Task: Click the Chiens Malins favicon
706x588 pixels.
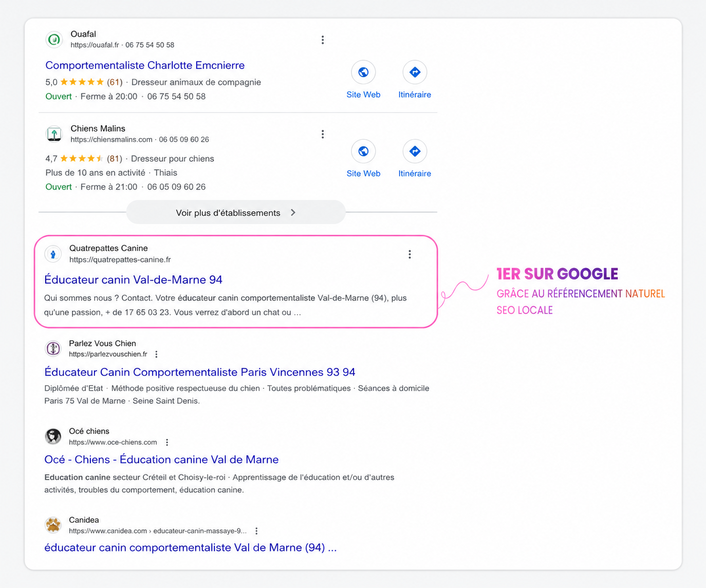Action: coord(54,134)
